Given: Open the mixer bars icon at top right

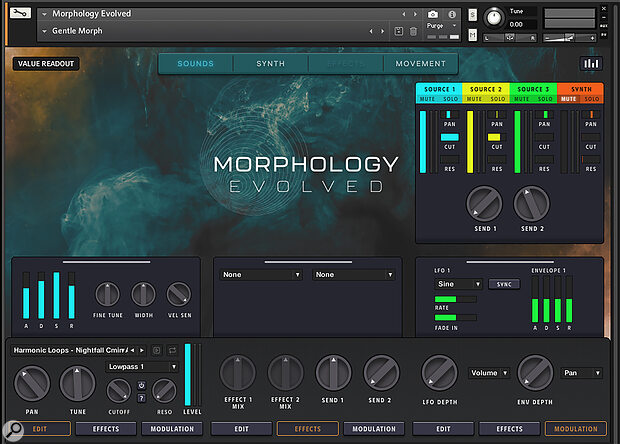Looking at the screenshot, I should click(x=591, y=64).
